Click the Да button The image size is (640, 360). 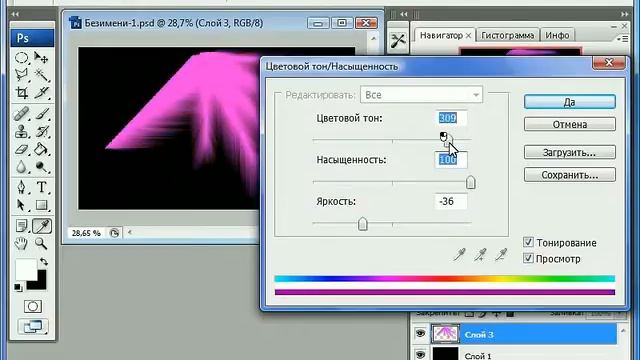pyautogui.click(x=570, y=102)
